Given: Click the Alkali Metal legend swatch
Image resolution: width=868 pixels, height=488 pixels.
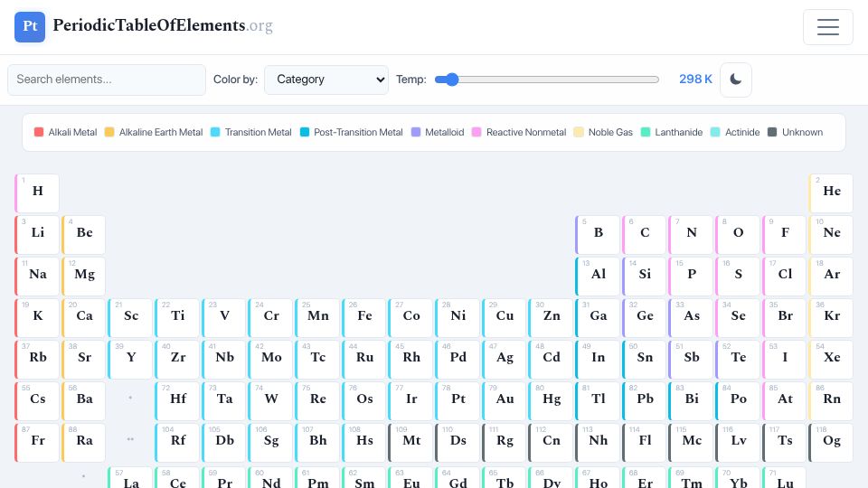Looking at the screenshot, I should point(39,132).
